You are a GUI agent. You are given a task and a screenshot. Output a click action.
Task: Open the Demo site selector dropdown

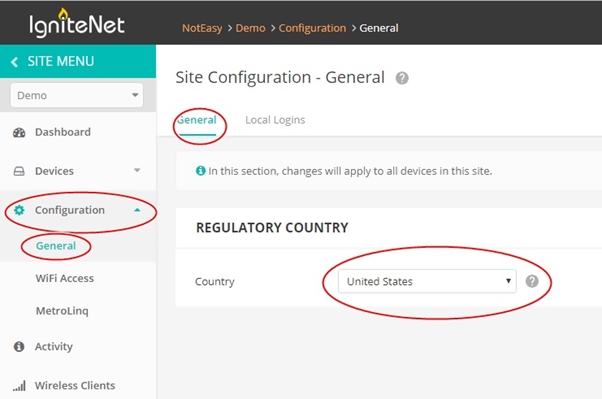(x=77, y=95)
